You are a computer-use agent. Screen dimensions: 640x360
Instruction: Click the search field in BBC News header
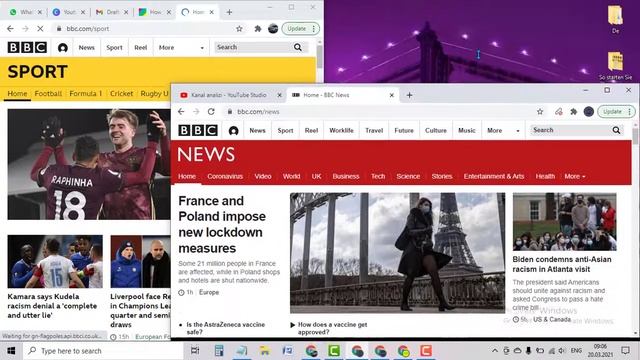pos(571,130)
